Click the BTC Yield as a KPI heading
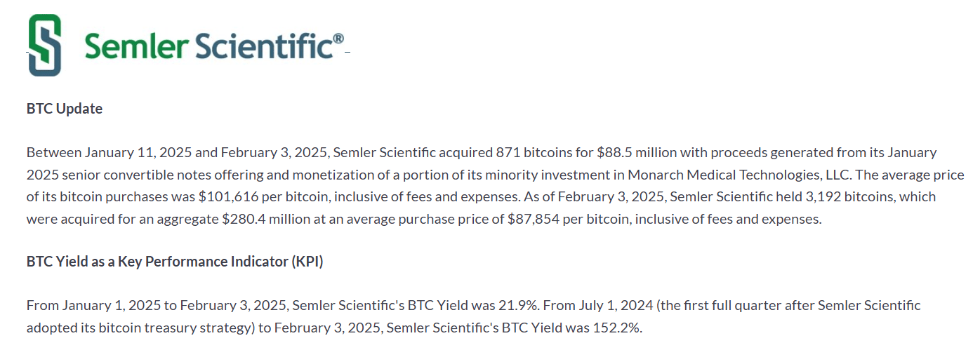This screenshot has height=350, width=980. 175,262
